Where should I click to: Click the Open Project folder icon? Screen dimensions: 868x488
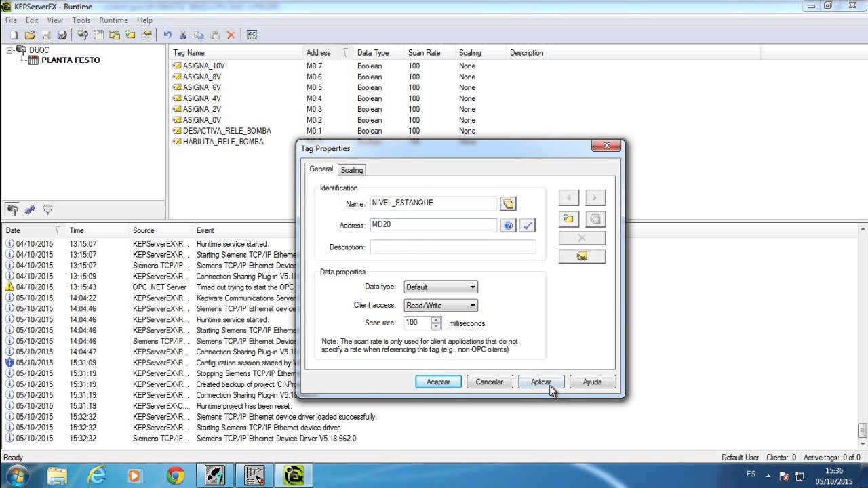(30, 35)
